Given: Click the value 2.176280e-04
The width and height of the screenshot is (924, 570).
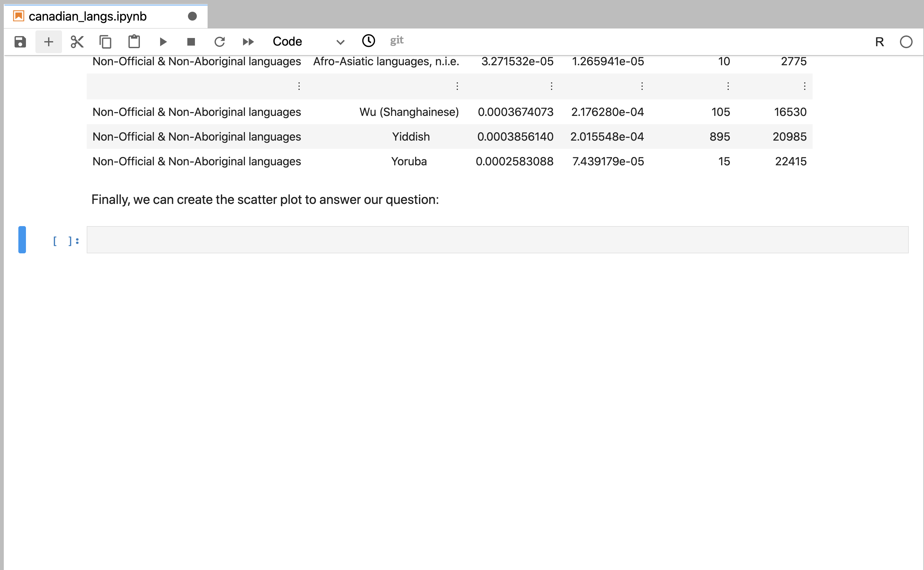Looking at the screenshot, I should pyautogui.click(x=607, y=112).
